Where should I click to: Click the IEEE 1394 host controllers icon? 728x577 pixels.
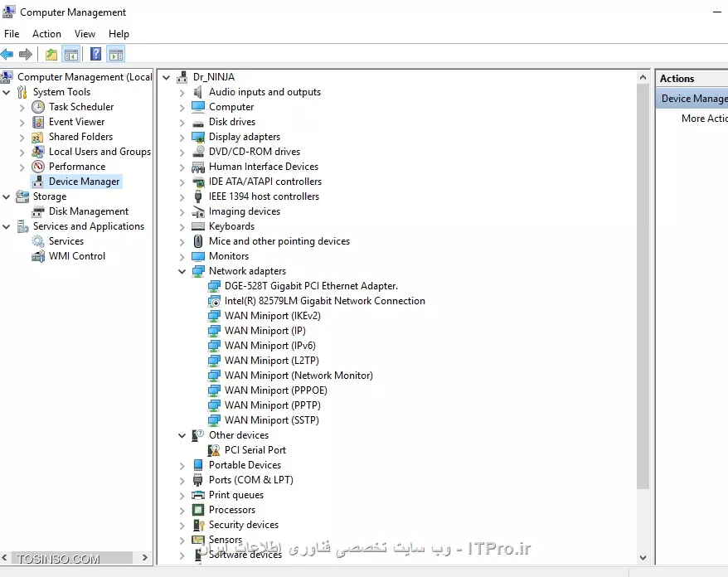point(198,196)
